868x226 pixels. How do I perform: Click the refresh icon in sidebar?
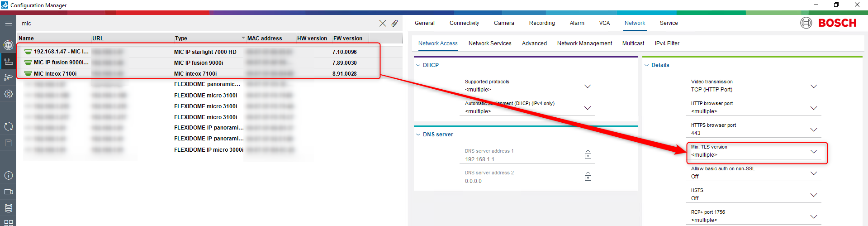click(8, 126)
